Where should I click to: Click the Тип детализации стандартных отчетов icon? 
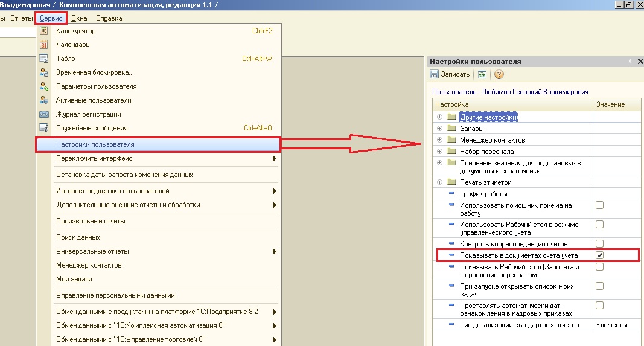(x=452, y=325)
